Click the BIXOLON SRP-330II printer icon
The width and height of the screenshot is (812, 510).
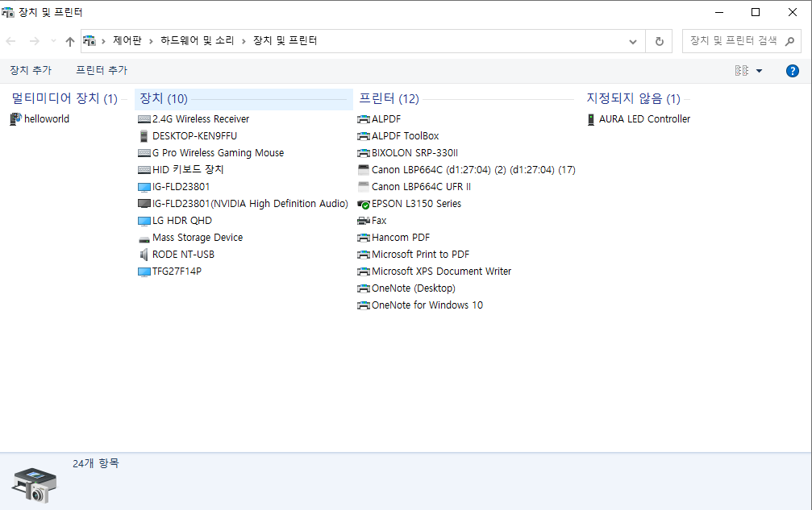364,153
